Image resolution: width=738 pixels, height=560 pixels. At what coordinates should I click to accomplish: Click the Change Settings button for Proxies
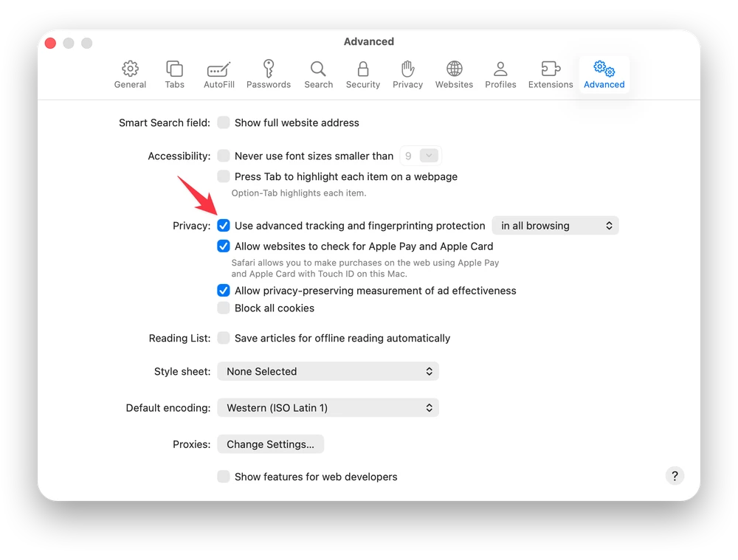pyautogui.click(x=270, y=443)
